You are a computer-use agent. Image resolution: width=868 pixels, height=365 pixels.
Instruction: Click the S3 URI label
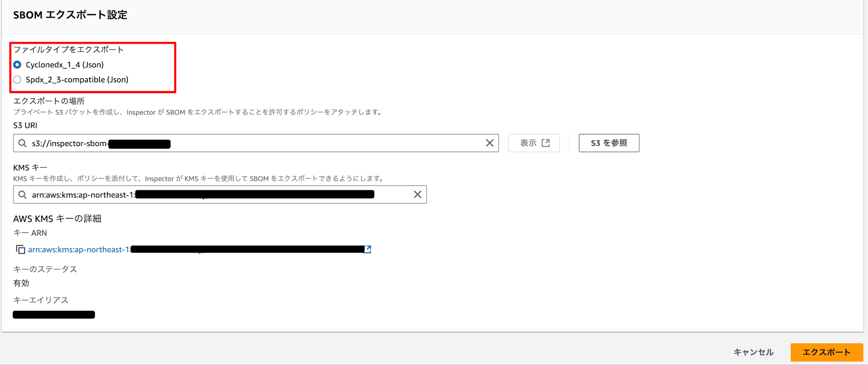[x=25, y=125]
